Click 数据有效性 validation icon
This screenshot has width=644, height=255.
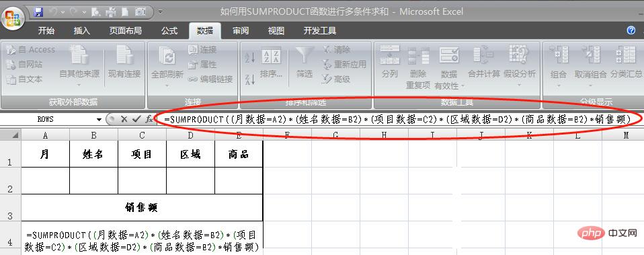pos(449,56)
